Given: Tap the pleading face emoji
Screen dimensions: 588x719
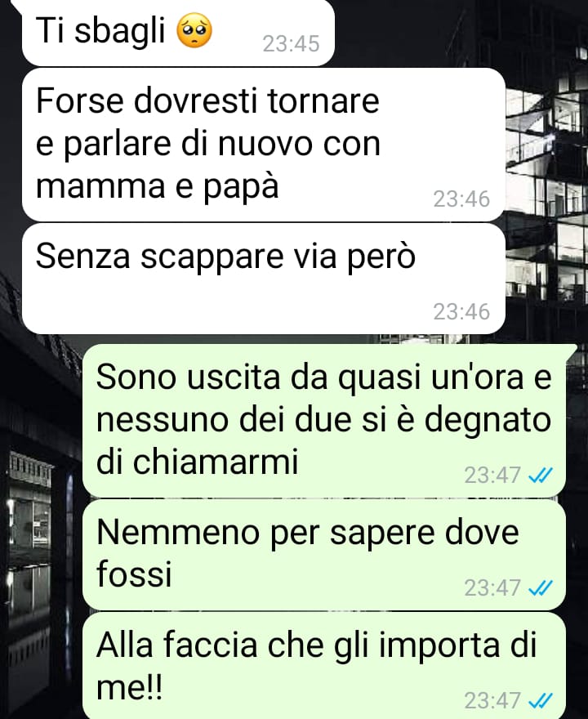Looking at the screenshot, I should pyautogui.click(x=194, y=31).
